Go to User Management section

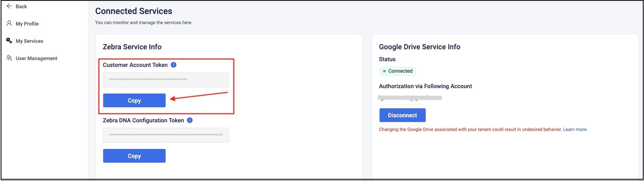pos(36,58)
